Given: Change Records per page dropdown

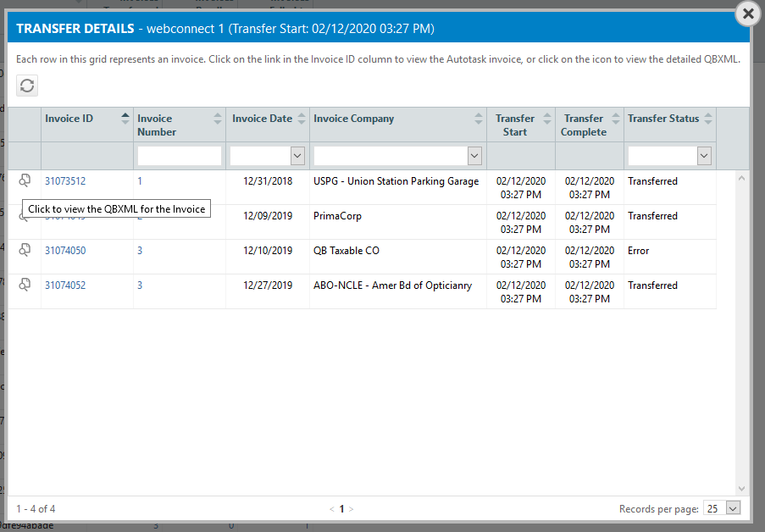Looking at the screenshot, I should [x=733, y=508].
